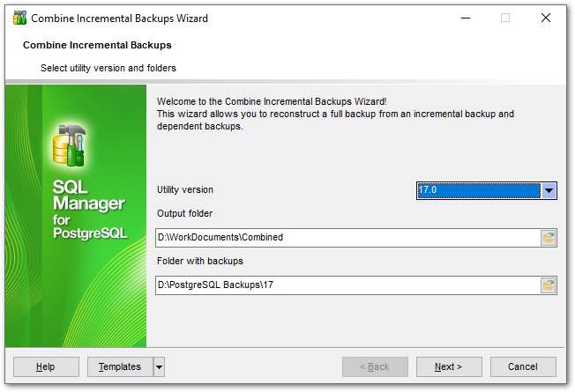Image resolution: width=575 pixels, height=392 pixels.
Task: Click the browse icon for Output folder
Action: pyautogui.click(x=549, y=237)
